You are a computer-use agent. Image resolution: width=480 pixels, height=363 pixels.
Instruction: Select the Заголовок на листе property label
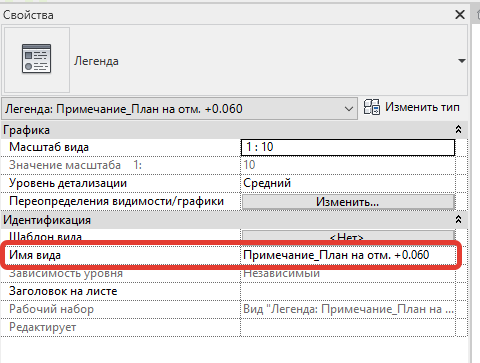63,291
